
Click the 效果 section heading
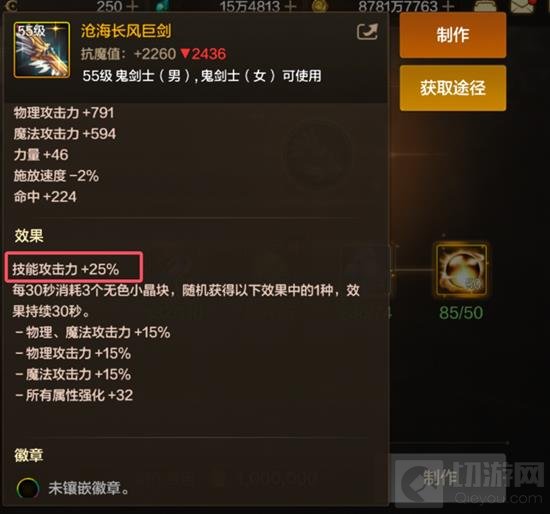click(29, 235)
